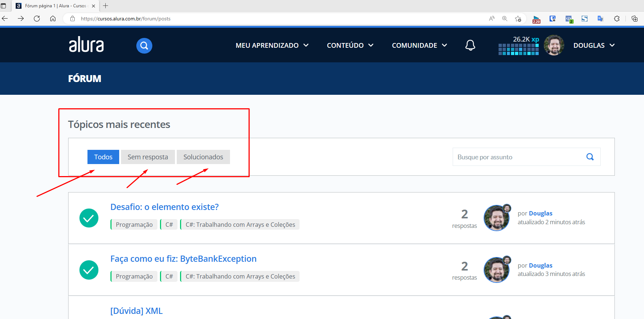
Task: Open topic Desafio: o elemento existe?
Action: point(164,207)
